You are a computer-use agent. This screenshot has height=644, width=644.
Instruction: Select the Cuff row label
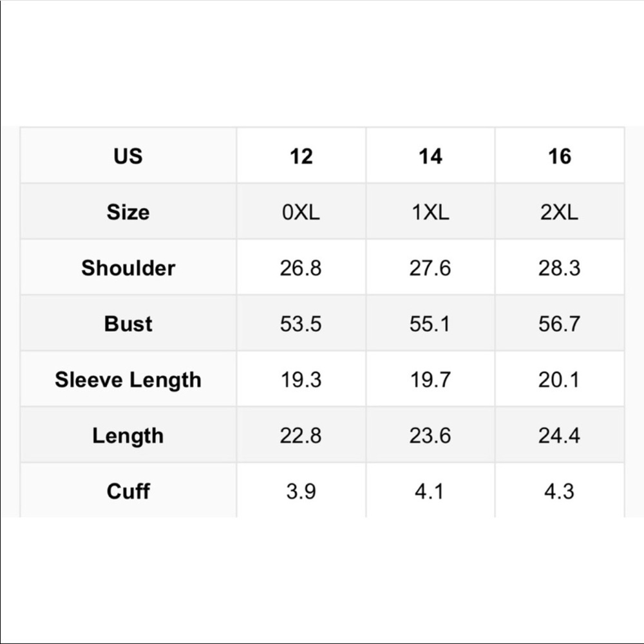click(x=128, y=491)
